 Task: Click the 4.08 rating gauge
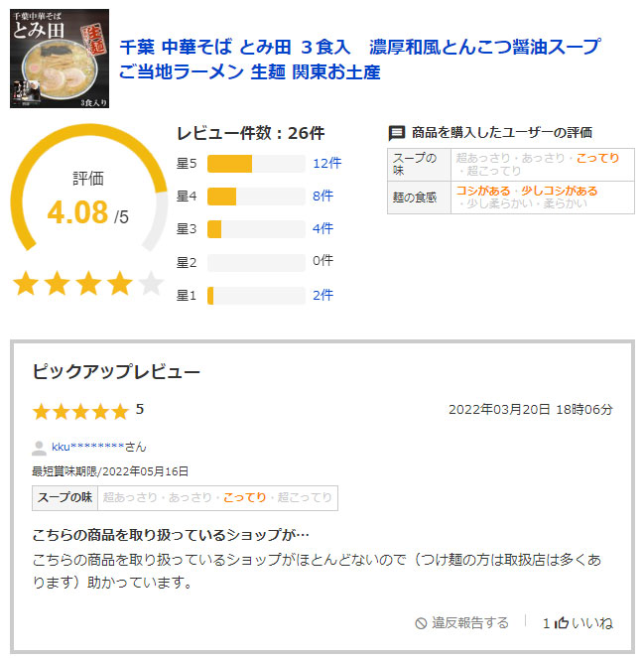88,188
